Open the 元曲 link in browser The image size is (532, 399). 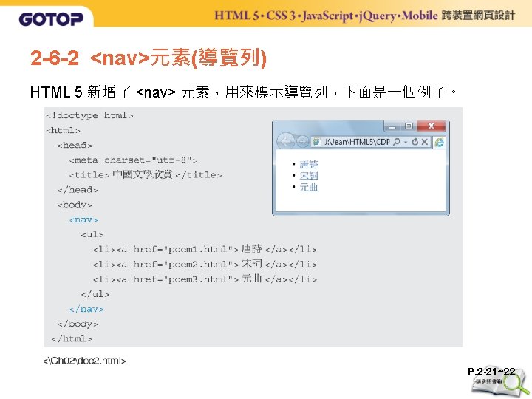[x=309, y=187]
